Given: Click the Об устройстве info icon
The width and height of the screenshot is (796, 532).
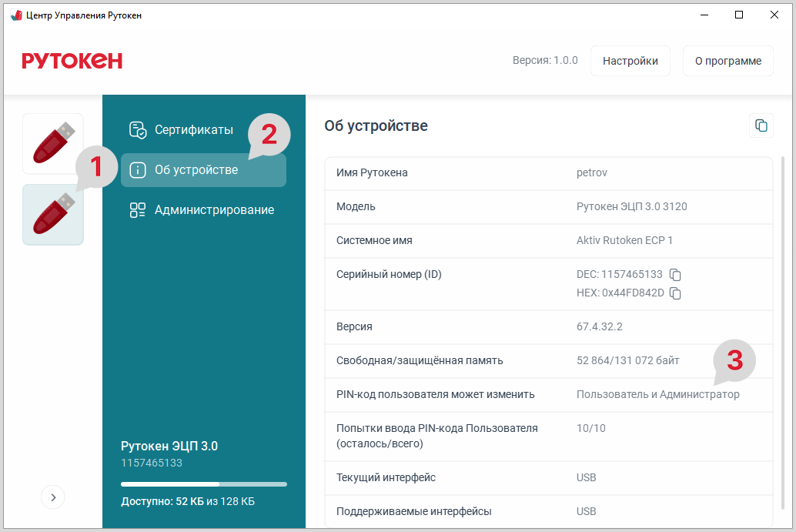Looking at the screenshot, I should pyautogui.click(x=138, y=170).
